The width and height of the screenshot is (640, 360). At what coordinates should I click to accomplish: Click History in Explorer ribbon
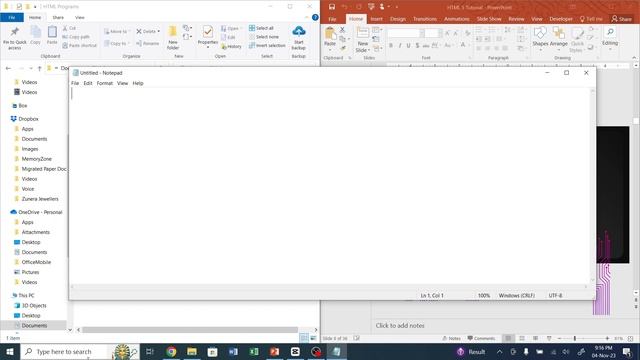click(231, 47)
